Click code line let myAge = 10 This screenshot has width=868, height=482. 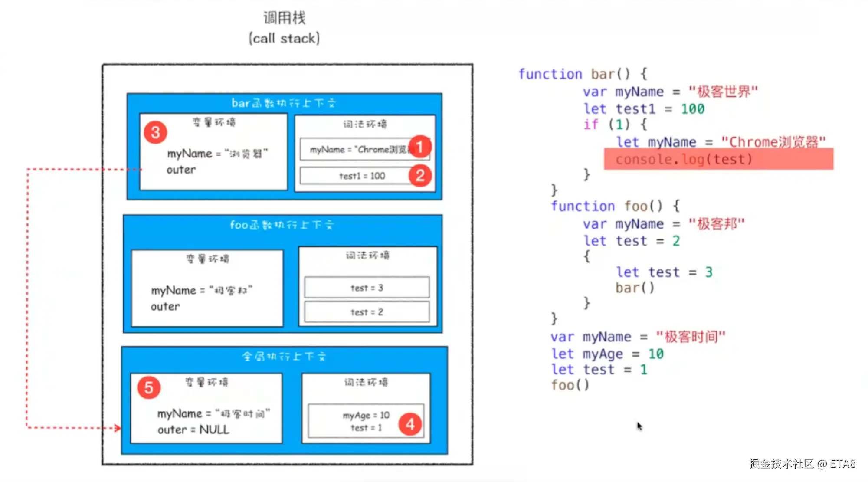(x=607, y=354)
